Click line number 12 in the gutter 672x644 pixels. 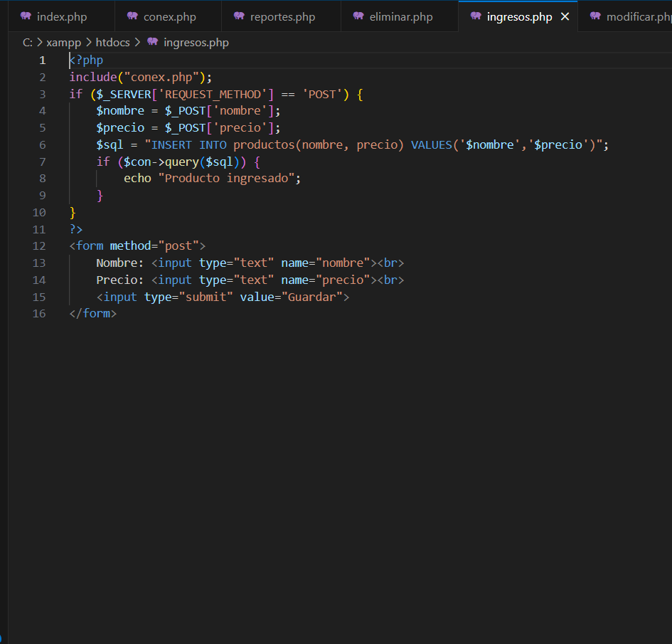click(40, 246)
